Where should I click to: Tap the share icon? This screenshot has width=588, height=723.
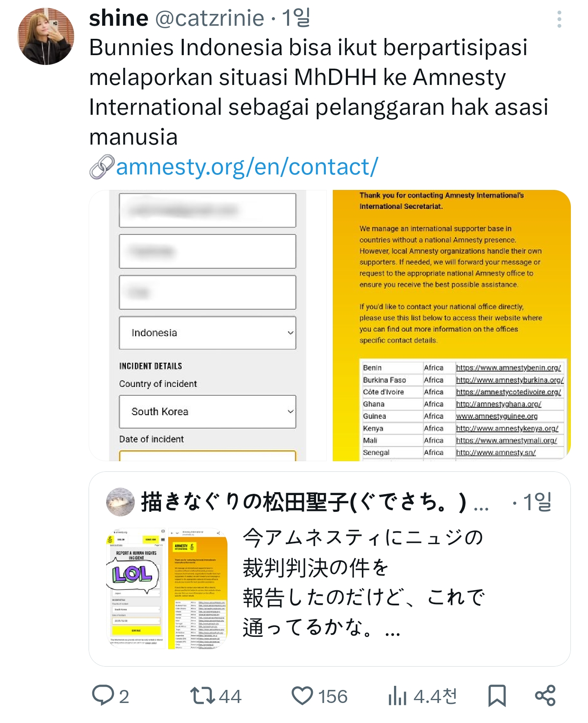point(546,695)
